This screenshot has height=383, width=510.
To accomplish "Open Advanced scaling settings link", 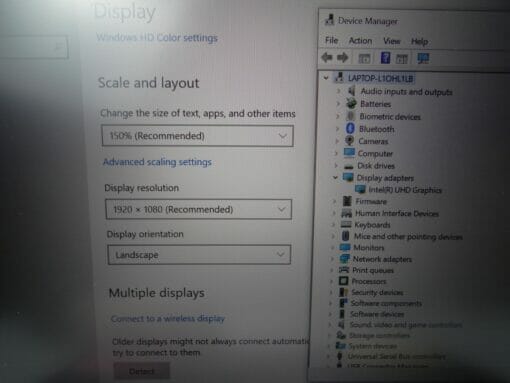I will [x=157, y=162].
